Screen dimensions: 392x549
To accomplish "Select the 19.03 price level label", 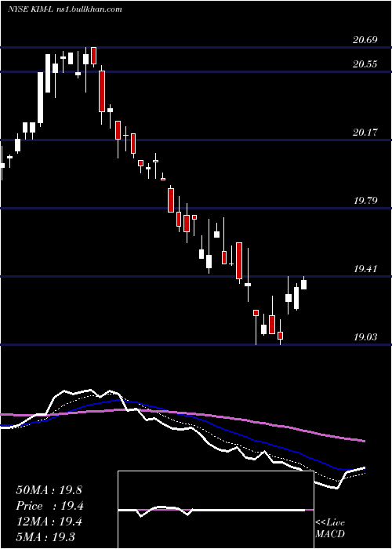I will click(x=365, y=337).
